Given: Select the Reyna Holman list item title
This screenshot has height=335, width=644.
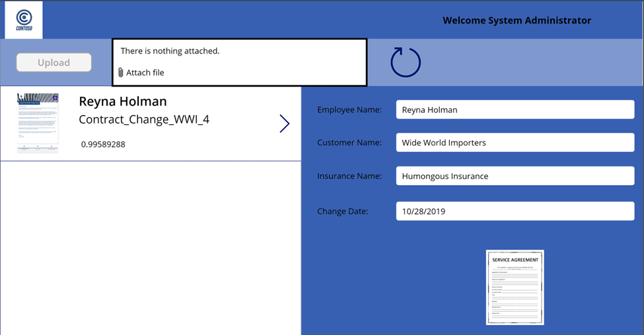Looking at the screenshot, I should coord(123,101).
